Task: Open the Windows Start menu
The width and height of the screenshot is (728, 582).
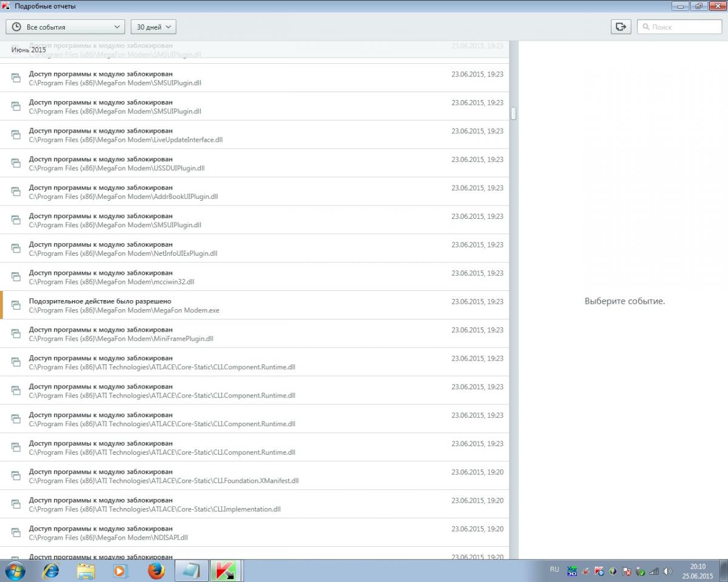Action: tap(15, 570)
